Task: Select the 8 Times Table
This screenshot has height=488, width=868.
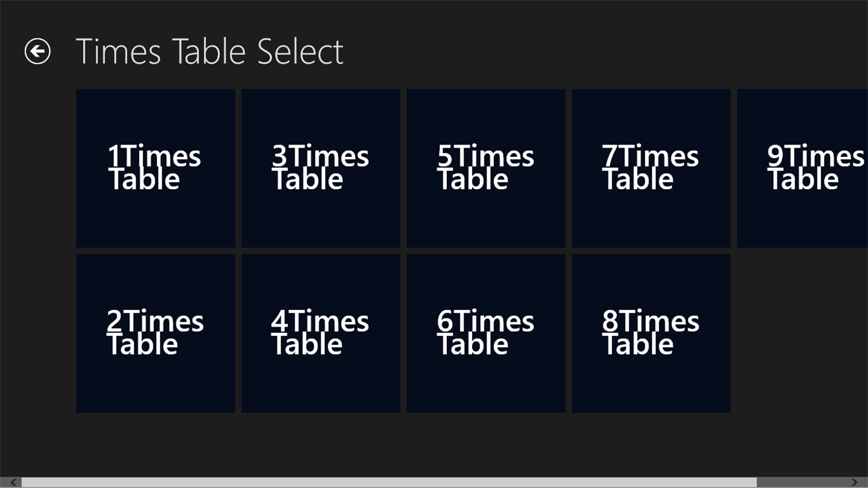Action: click(651, 332)
